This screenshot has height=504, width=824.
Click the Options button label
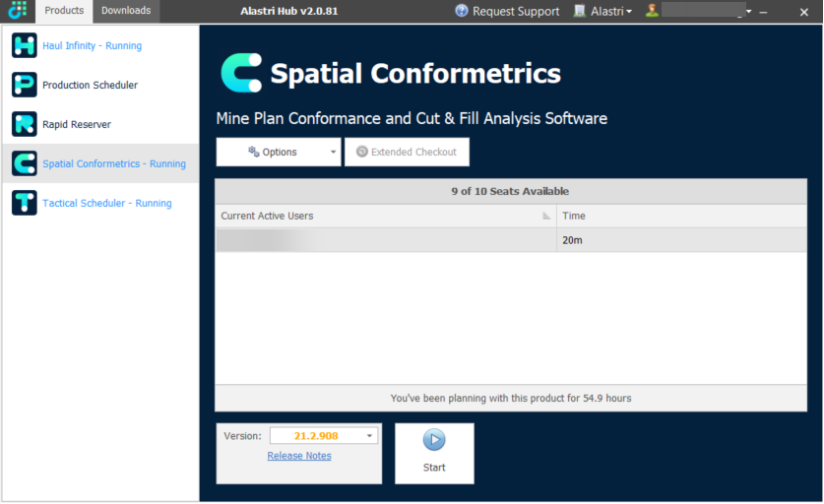280,152
